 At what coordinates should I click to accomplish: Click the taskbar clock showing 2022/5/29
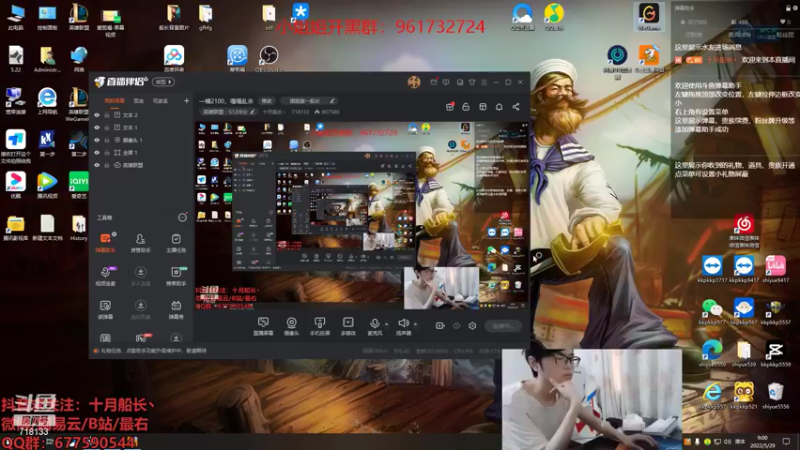(x=762, y=441)
